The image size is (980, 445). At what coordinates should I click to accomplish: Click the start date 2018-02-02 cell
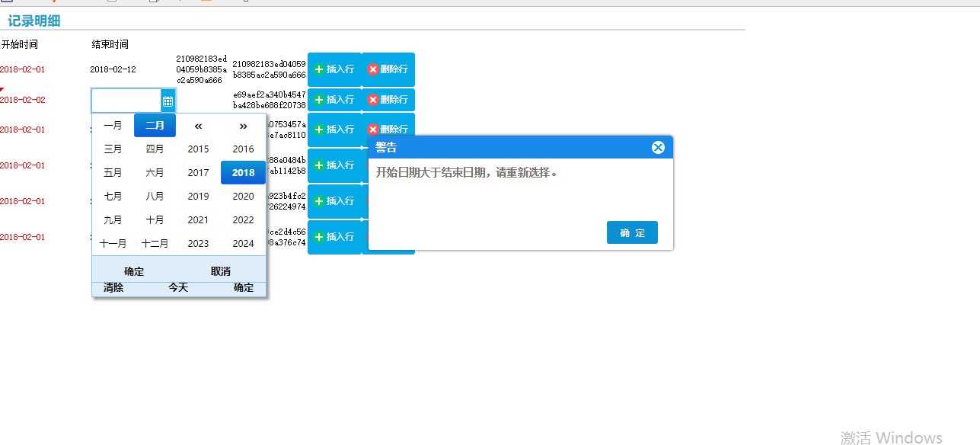(23, 100)
